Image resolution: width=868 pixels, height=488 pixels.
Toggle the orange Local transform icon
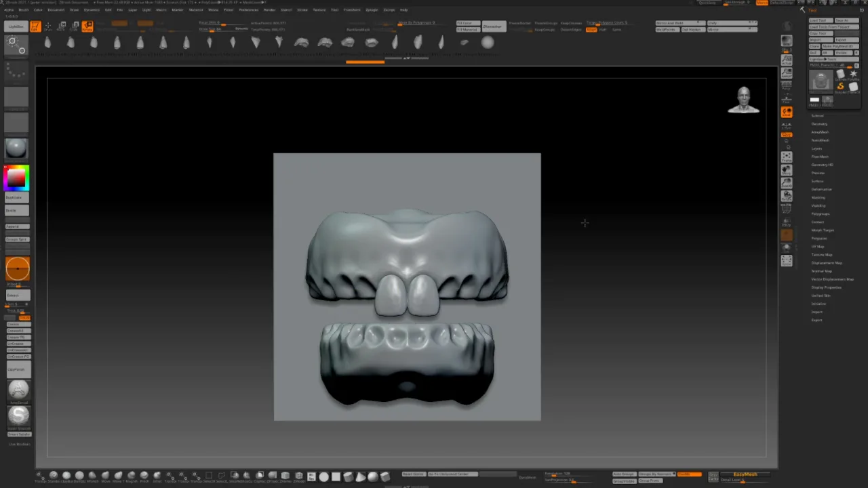coord(787,112)
